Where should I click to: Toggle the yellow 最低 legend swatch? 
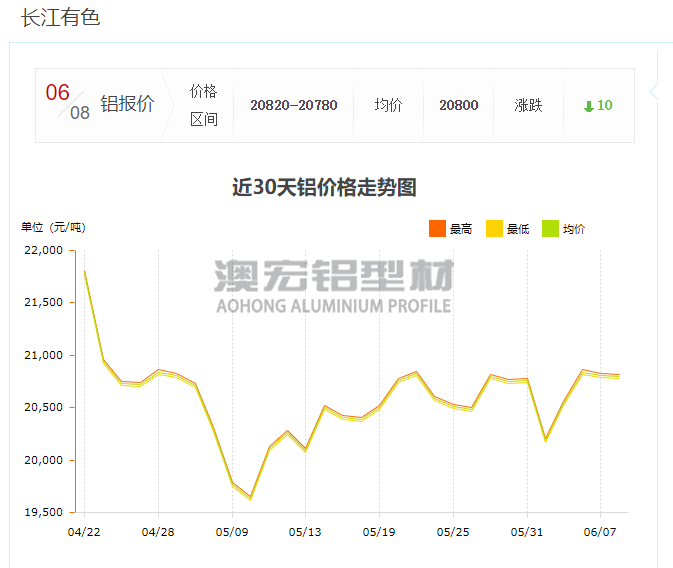point(494,228)
